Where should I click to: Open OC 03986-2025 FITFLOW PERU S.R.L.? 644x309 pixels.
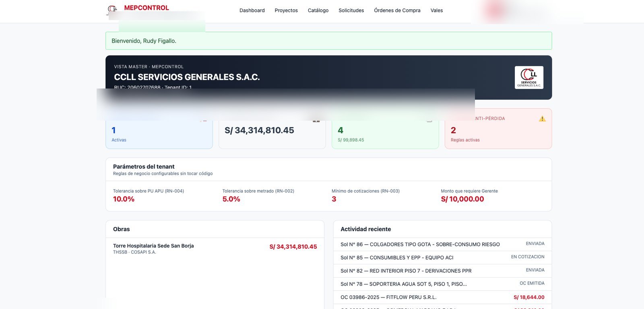tap(442, 297)
